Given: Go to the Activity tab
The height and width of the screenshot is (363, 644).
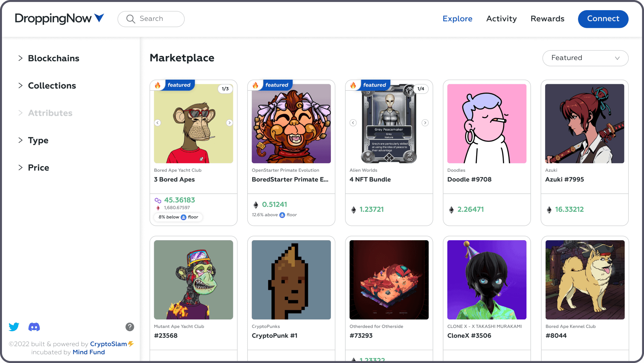Looking at the screenshot, I should [501, 19].
